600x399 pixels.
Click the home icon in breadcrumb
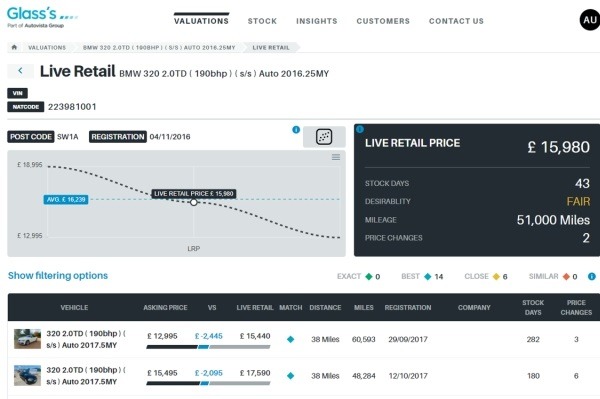click(15, 47)
